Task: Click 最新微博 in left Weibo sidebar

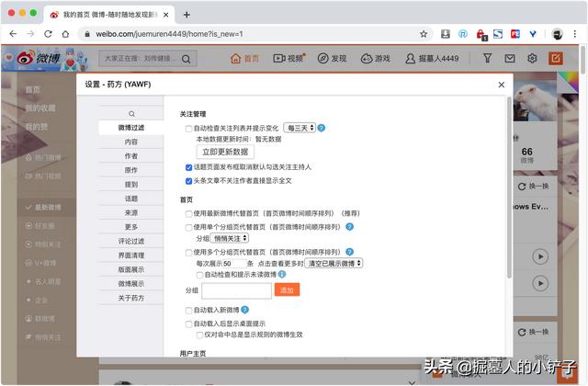Action: coord(48,207)
